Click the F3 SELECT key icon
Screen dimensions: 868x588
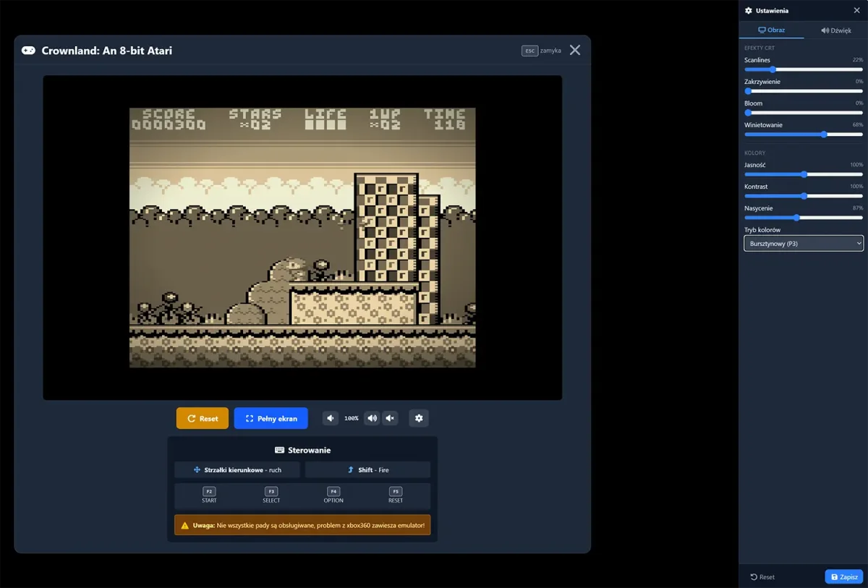(x=271, y=492)
